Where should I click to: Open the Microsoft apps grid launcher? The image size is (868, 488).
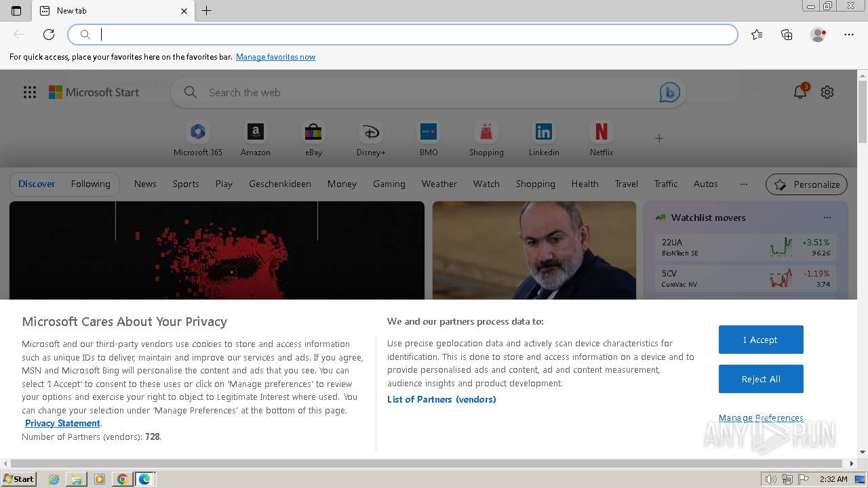click(x=30, y=92)
